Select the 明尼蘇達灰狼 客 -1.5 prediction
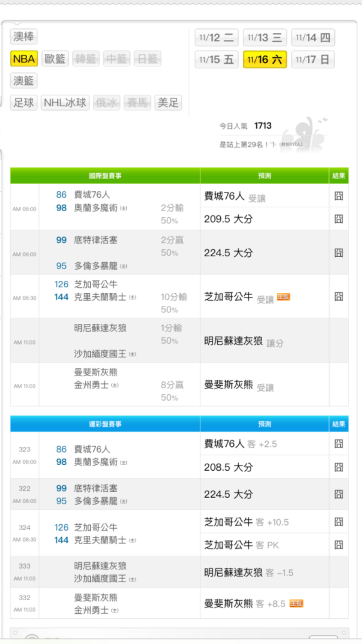This screenshot has width=362, height=644. pyautogui.click(x=249, y=573)
